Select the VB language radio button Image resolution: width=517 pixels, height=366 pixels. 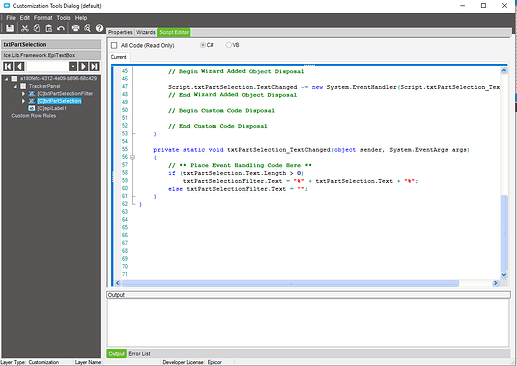click(228, 45)
